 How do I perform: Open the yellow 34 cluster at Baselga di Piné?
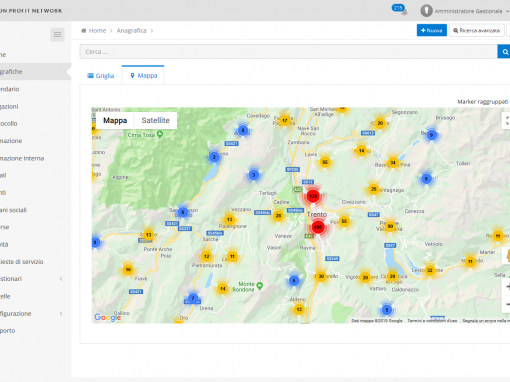pos(393,163)
